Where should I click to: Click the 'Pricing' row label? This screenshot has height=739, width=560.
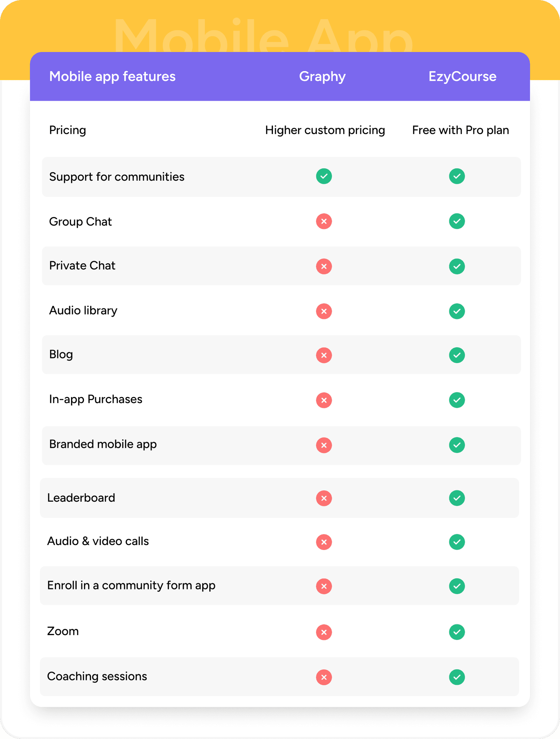[x=68, y=130]
